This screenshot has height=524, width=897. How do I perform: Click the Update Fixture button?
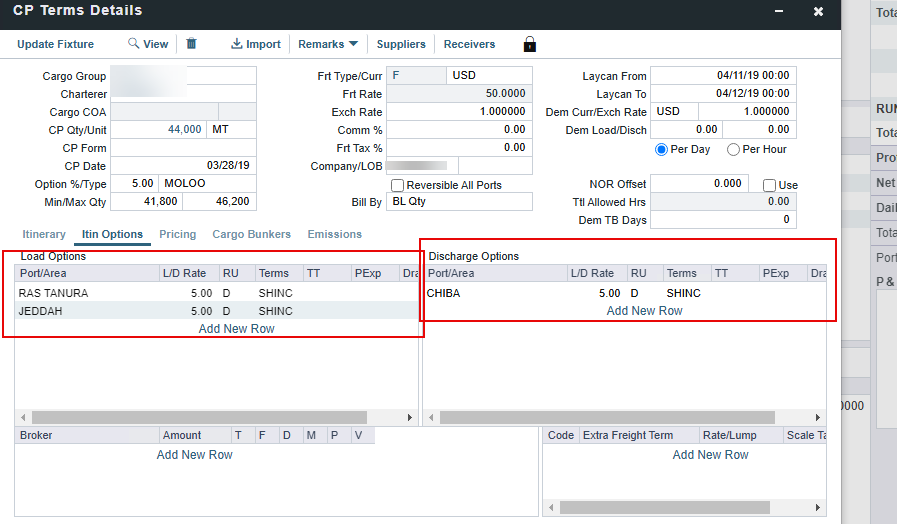click(56, 44)
